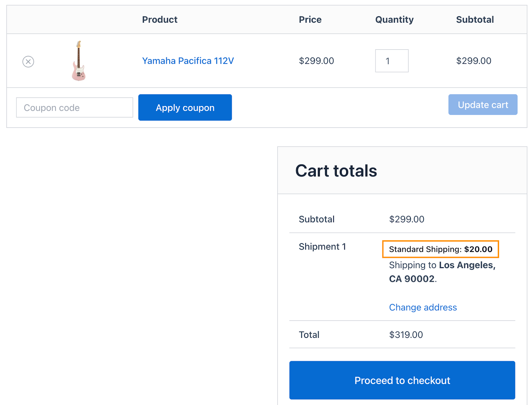Click the pink guitar product thumbnail

pos(78,61)
